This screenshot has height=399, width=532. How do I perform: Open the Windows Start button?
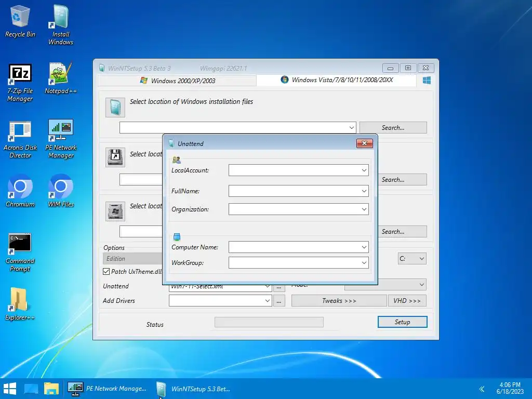(x=10, y=389)
